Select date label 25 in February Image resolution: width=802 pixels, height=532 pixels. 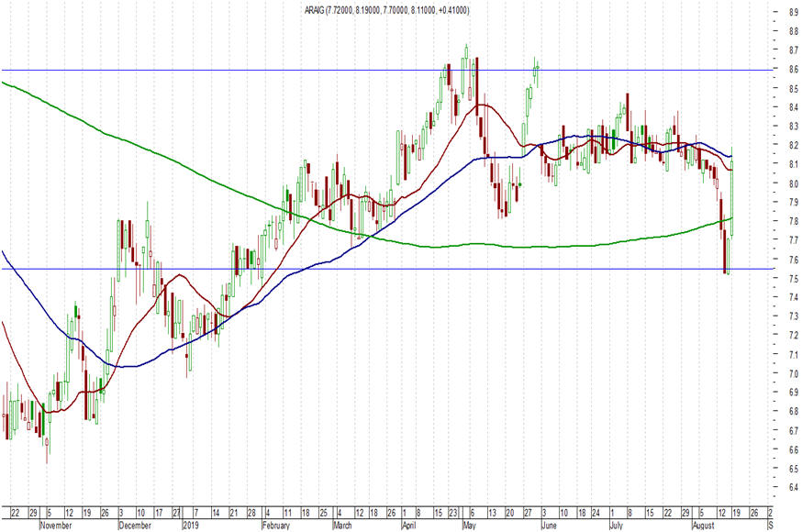click(323, 513)
